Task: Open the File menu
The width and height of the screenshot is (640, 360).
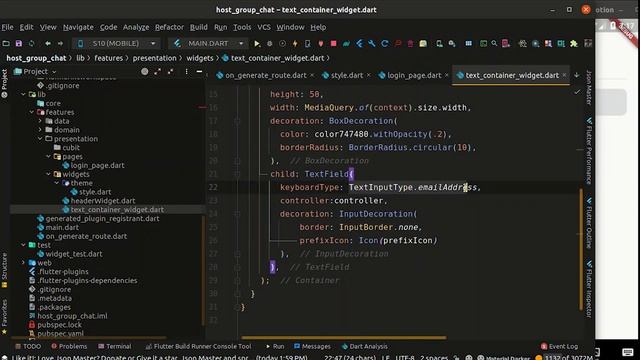Action: 7,27
